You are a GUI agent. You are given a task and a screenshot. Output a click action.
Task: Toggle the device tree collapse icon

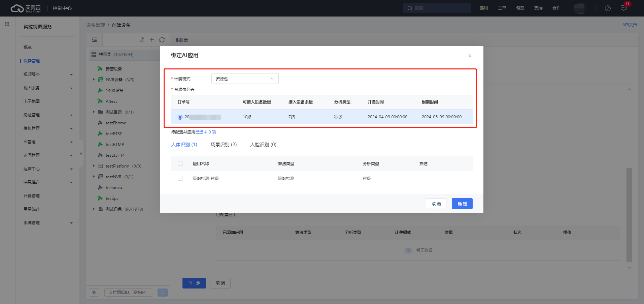94,40
